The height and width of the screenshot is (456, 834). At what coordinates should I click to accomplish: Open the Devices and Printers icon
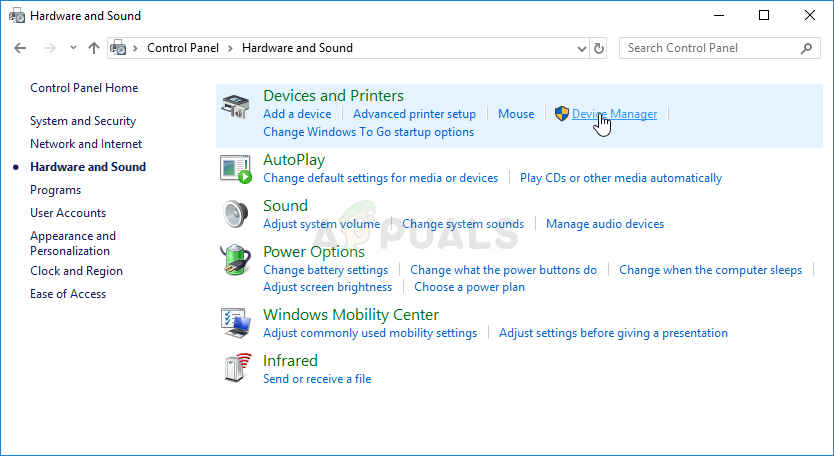(x=235, y=106)
